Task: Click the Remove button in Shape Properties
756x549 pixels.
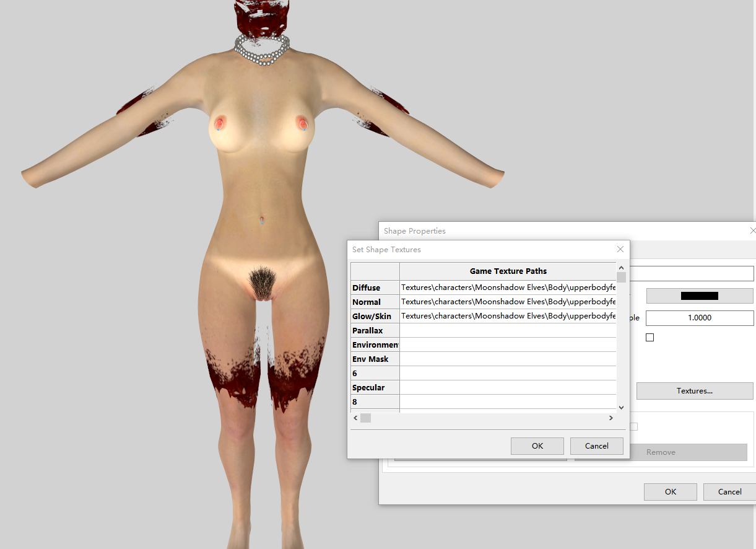Action: click(661, 452)
